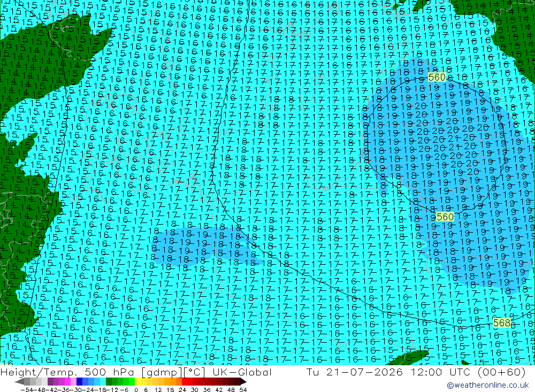
Task: Click the 12:00 UTC time label
Action: click(439, 372)
